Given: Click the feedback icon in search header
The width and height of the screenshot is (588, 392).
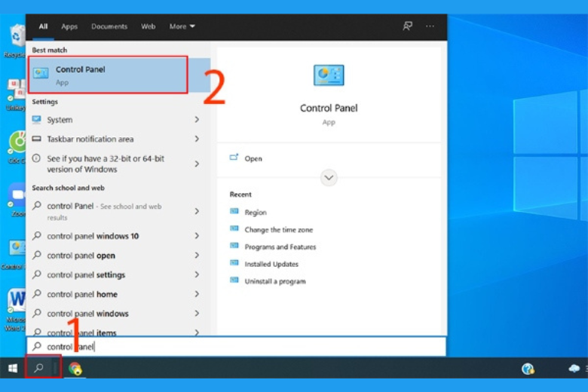Looking at the screenshot, I should 407,26.
